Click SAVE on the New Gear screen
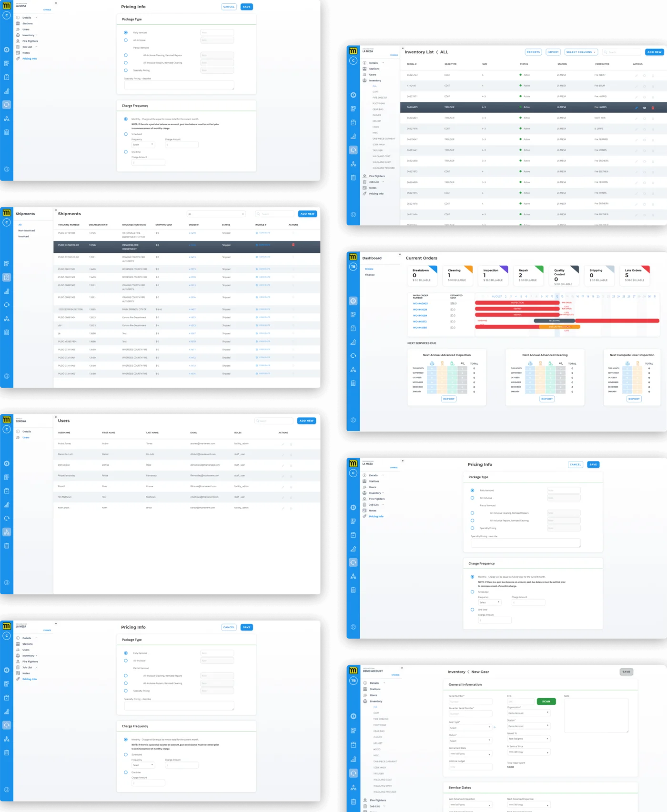667x812 pixels. tap(627, 672)
